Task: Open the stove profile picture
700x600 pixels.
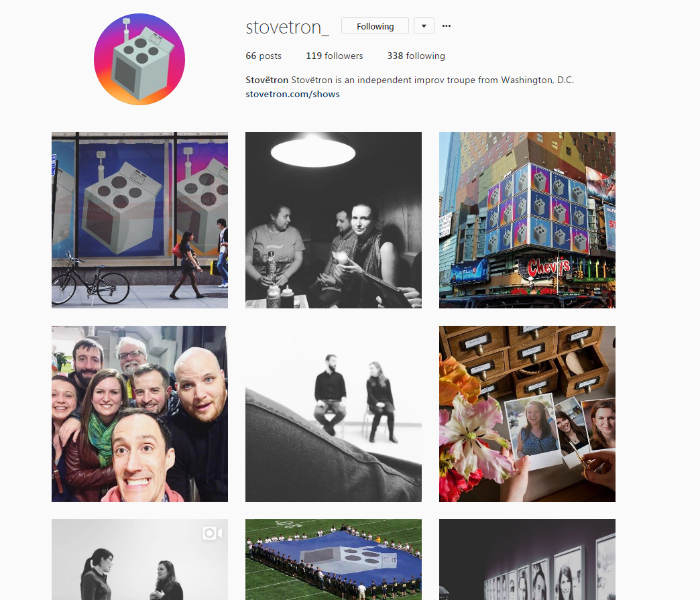Action: 139,60
